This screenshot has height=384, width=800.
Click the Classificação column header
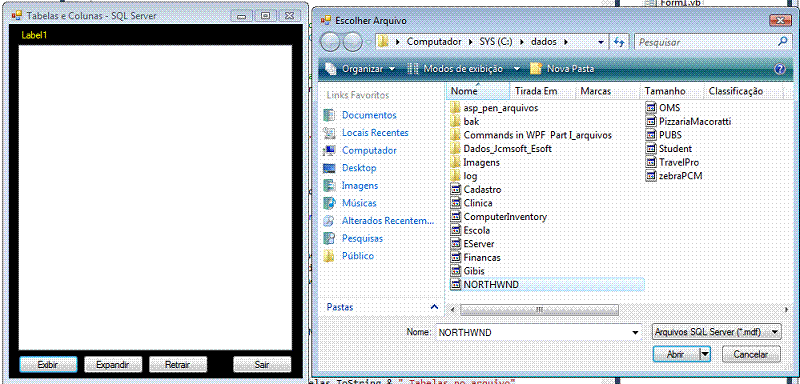tap(742, 91)
